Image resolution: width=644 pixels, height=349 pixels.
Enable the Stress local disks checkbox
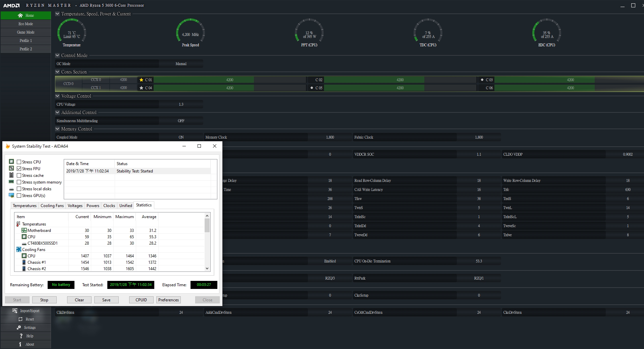[x=19, y=189]
